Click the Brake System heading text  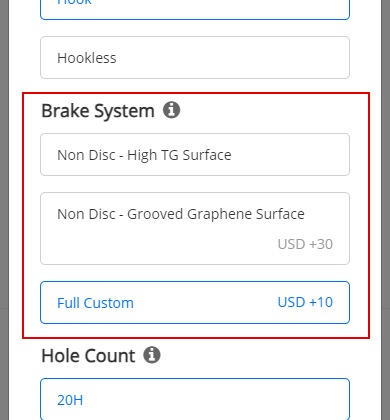[98, 111]
